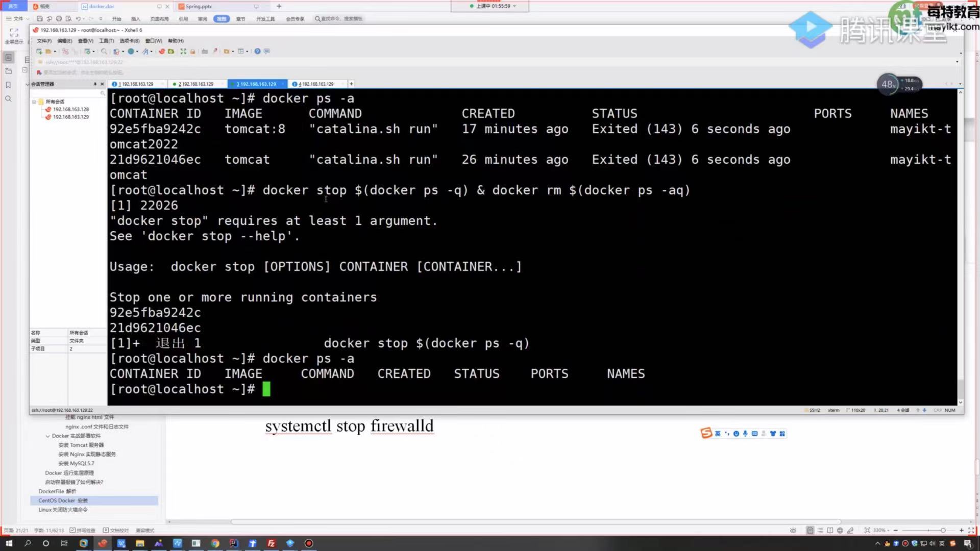Collapse the Docker 实战部署软件 outline node
The width and height of the screenshot is (980, 551).
[x=47, y=436]
